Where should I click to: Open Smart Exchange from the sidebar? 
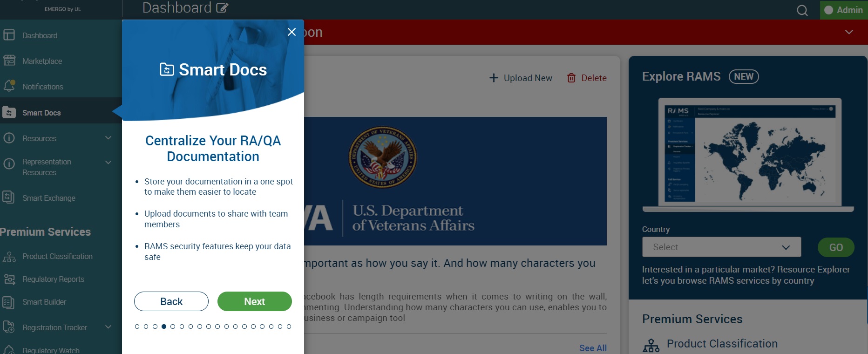[x=49, y=198]
